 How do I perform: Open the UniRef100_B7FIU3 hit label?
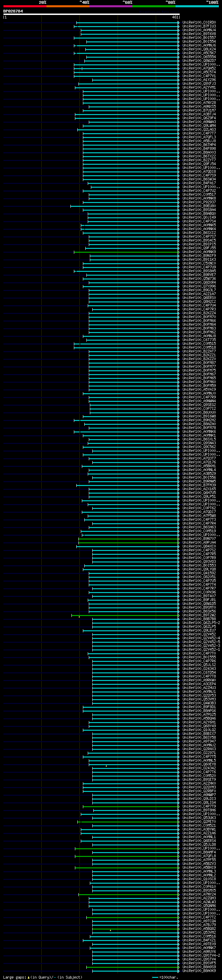coord(199,26)
